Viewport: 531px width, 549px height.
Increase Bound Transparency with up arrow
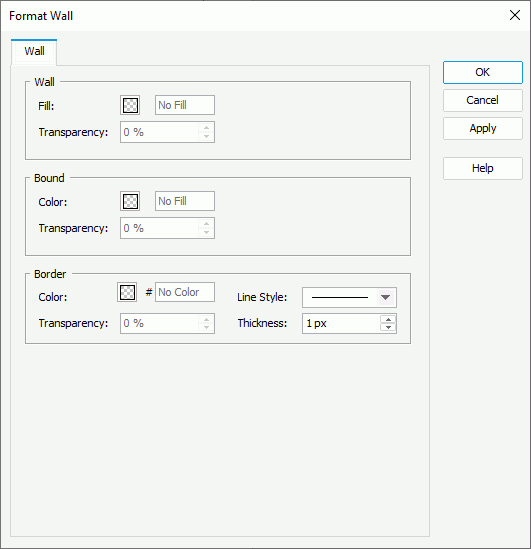[207, 223]
